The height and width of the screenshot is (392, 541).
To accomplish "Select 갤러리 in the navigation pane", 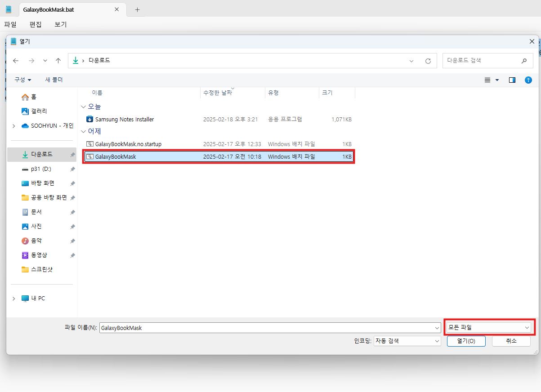I will pyautogui.click(x=41, y=111).
